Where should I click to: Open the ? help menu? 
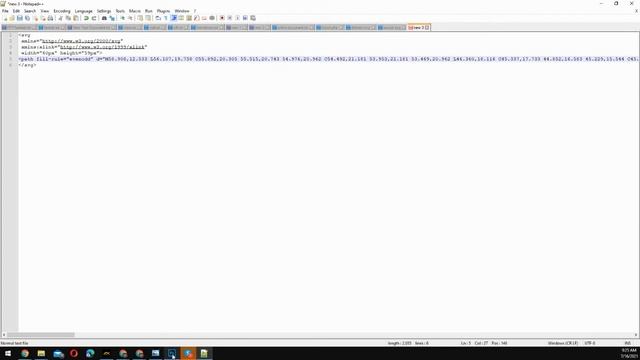[195, 11]
